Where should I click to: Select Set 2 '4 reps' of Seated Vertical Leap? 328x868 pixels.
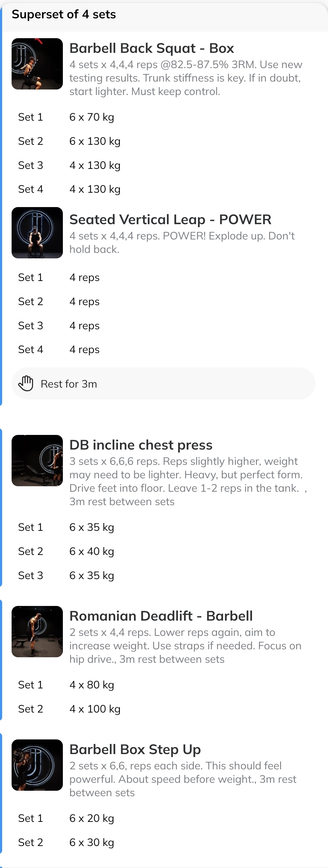coord(84,301)
